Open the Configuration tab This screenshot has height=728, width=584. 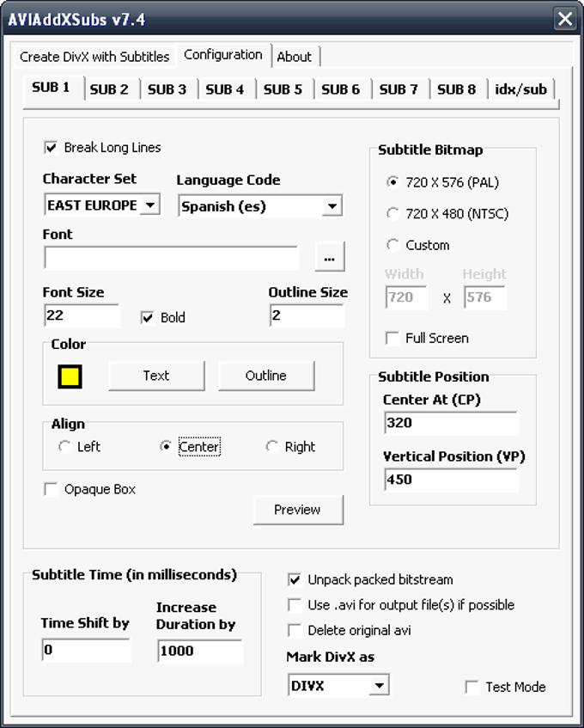(223, 55)
